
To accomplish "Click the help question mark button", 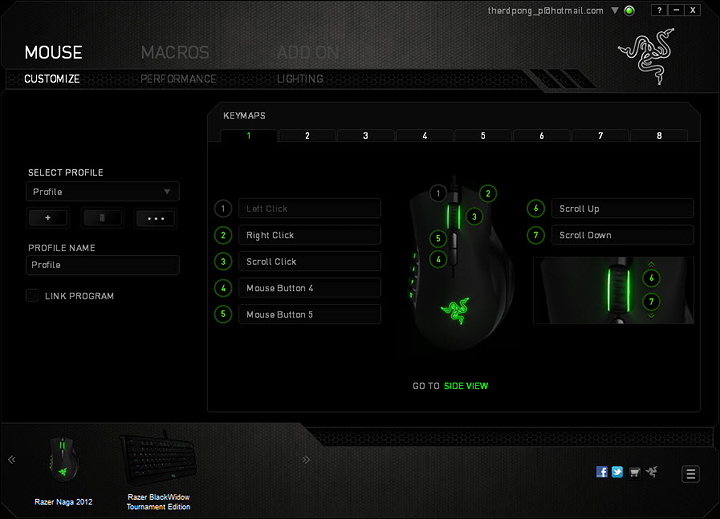I will (x=659, y=10).
